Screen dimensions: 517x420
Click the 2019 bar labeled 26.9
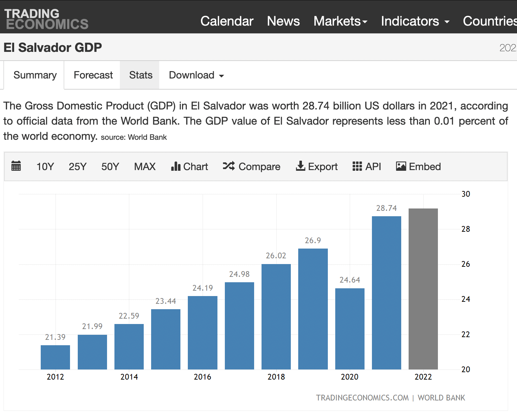pos(313,309)
